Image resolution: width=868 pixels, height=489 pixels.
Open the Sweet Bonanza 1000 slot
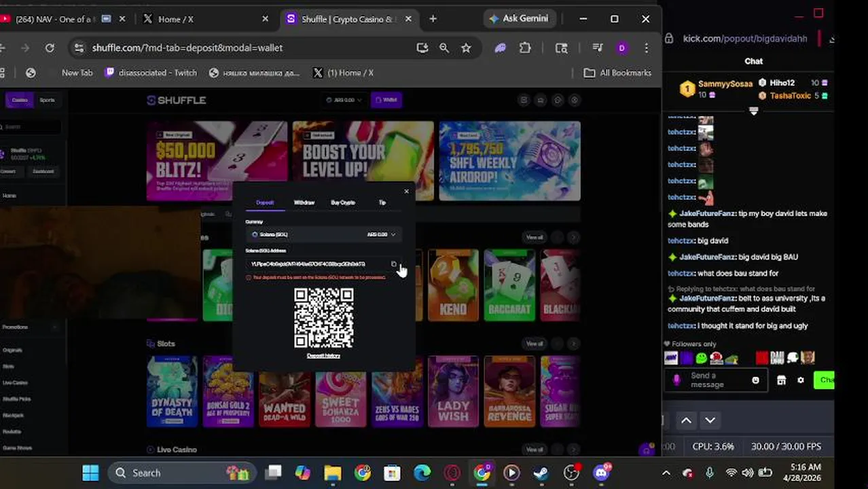pyautogui.click(x=340, y=391)
